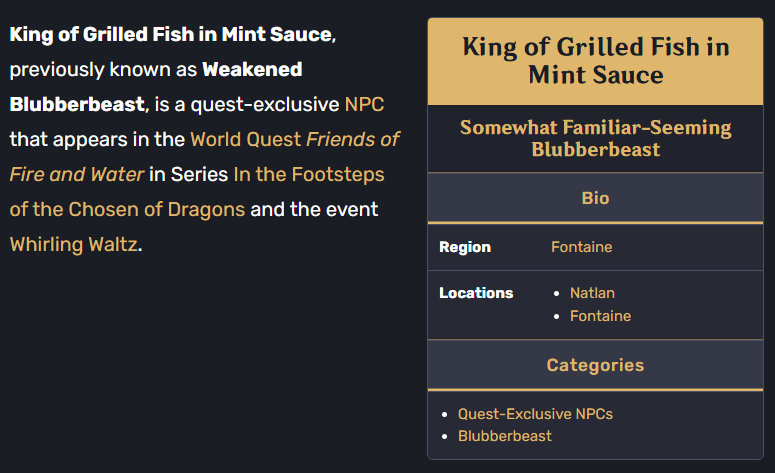Collapse the Bio section header
Image resolution: width=775 pixels, height=473 pixels.
pyautogui.click(x=595, y=198)
